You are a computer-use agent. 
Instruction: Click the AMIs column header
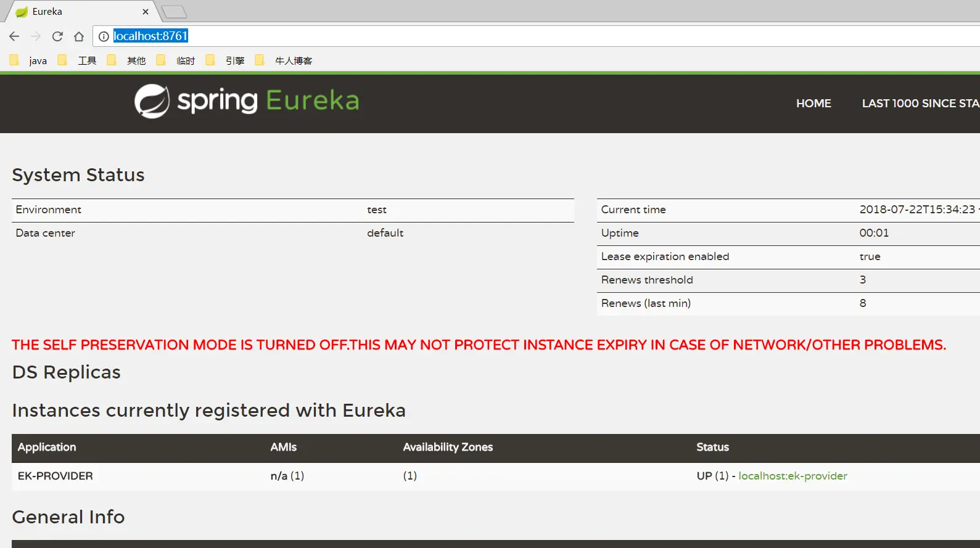pyautogui.click(x=283, y=448)
